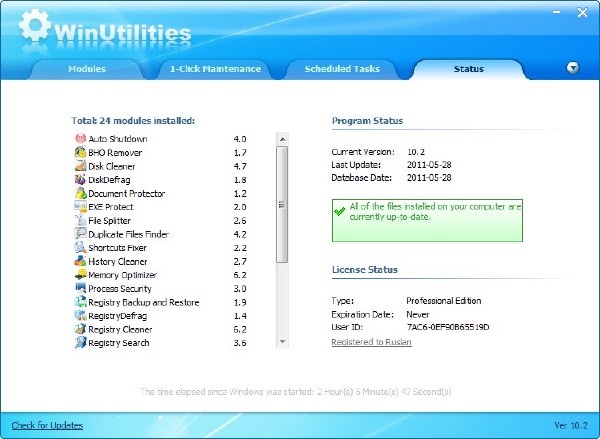600x439 pixels.
Task: Open the round dropdown arrow menu
Action: point(573,68)
